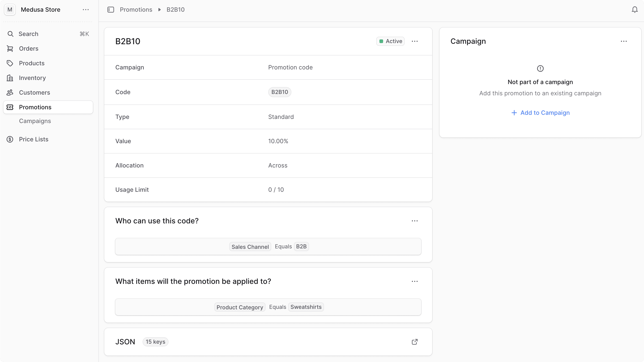Open Campaign panel actions menu
The width and height of the screenshot is (644, 362).
tap(624, 41)
